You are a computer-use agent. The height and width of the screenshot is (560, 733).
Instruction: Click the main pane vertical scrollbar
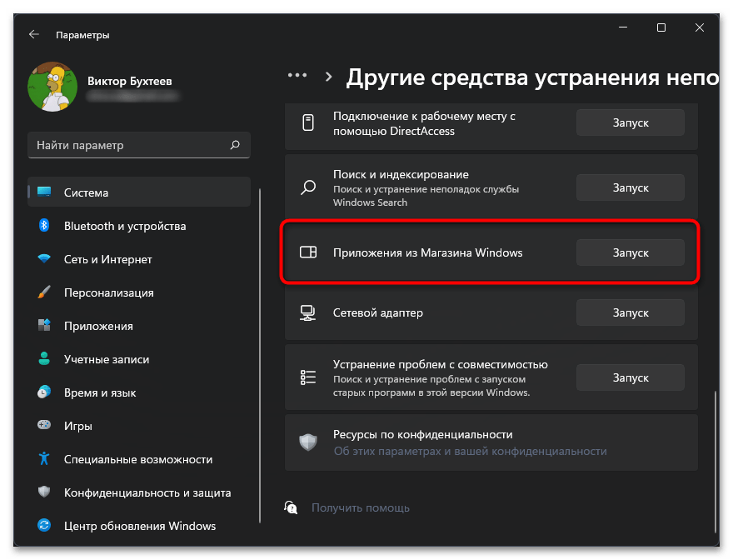coord(716,462)
